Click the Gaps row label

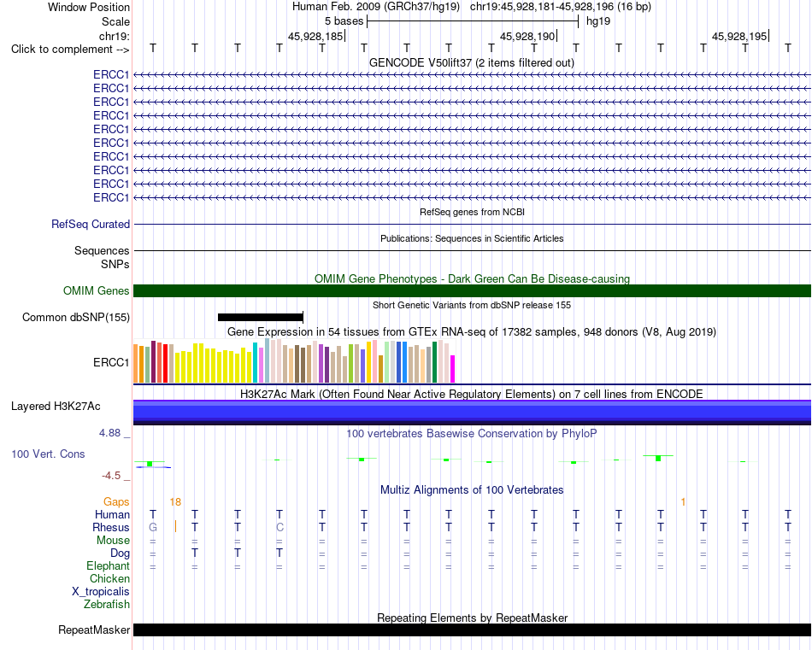pos(116,501)
